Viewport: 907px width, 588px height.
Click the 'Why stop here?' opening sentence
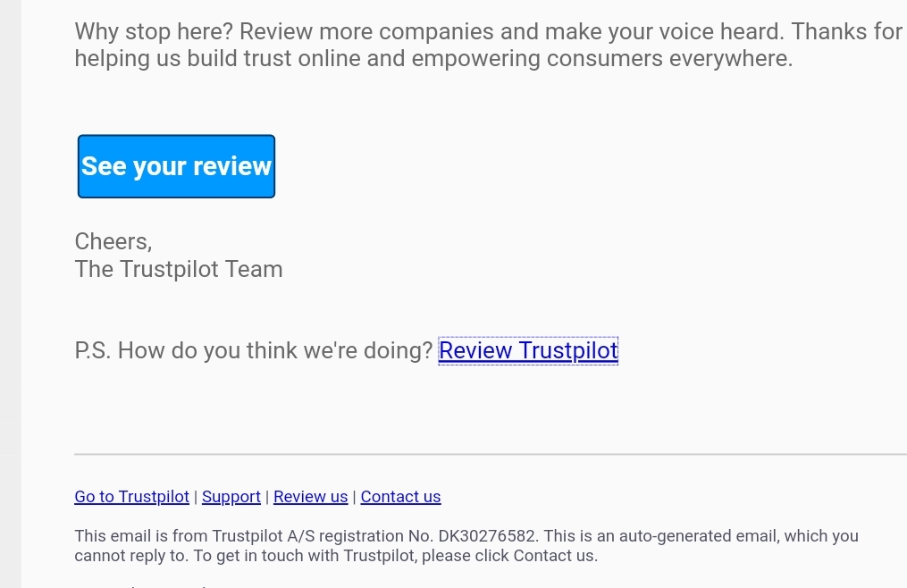point(154,31)
